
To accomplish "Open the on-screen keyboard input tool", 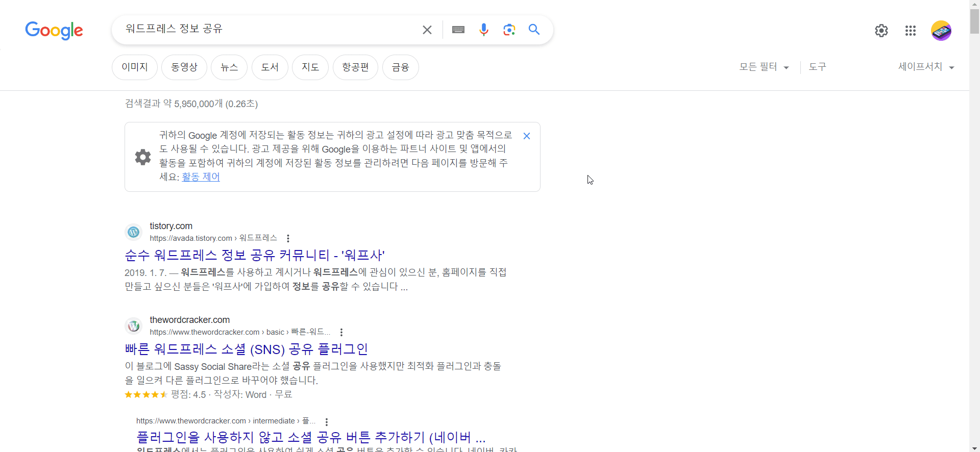I will click(x=458, y=30).
